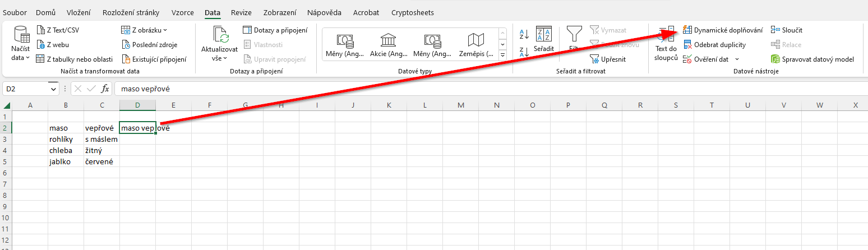This screenshot has width=868, height=250.
Task: Open the Name Box dropdown arrow
Action: 54,89
